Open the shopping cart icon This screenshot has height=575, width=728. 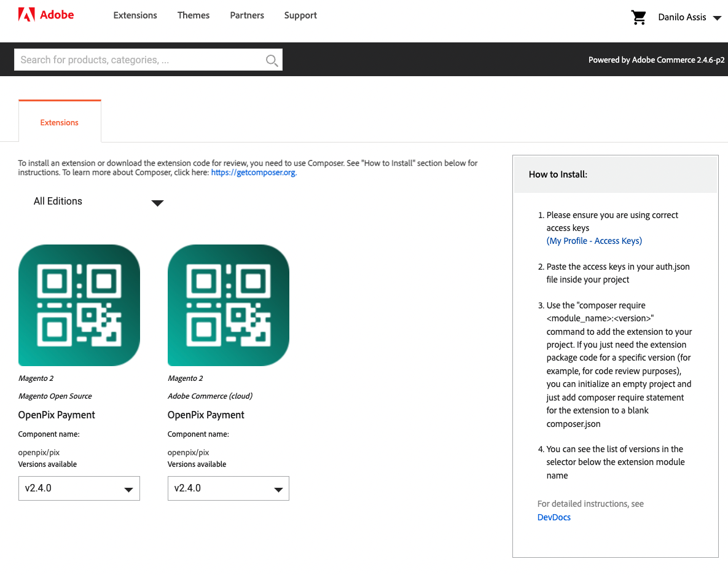point(639,17)
